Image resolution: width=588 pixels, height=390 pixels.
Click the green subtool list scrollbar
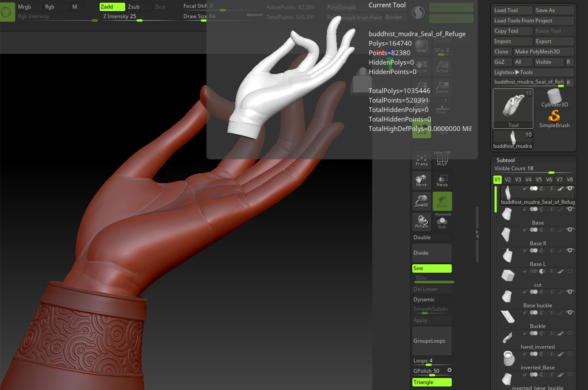coord(496,199)
